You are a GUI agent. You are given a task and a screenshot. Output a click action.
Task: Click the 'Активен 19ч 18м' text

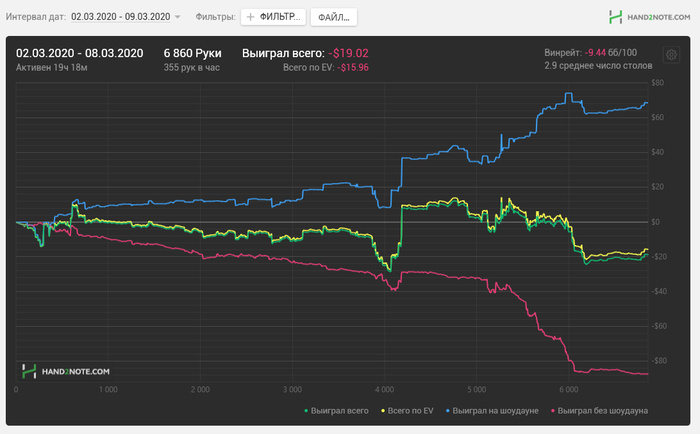tap(52, 67)
